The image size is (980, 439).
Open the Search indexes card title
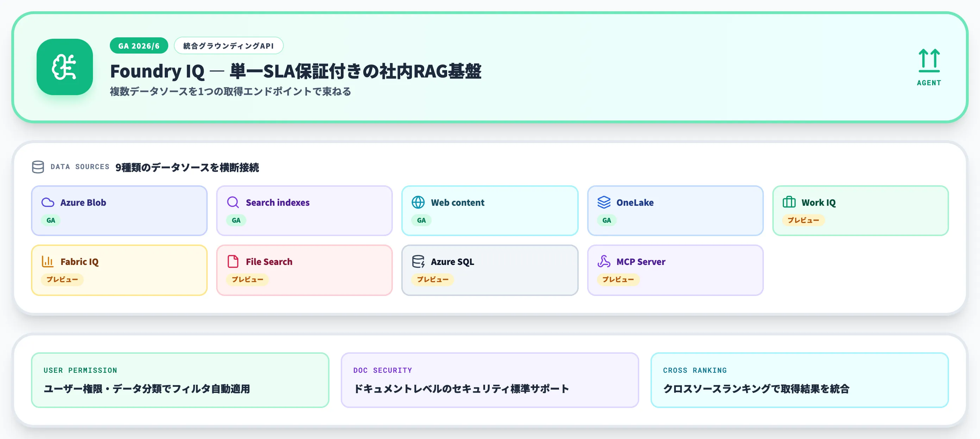[x=278, y=203]
